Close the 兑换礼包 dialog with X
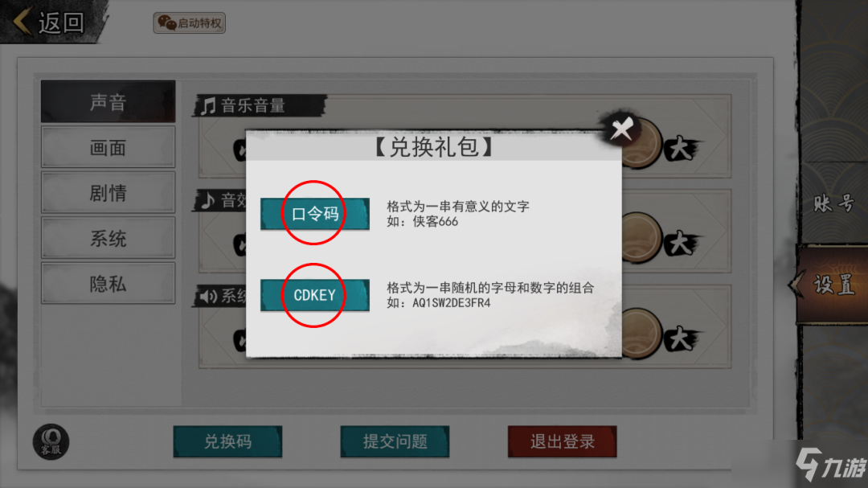Image resolution: width=868 pixels, height=488 pixels. coord(621,129)
